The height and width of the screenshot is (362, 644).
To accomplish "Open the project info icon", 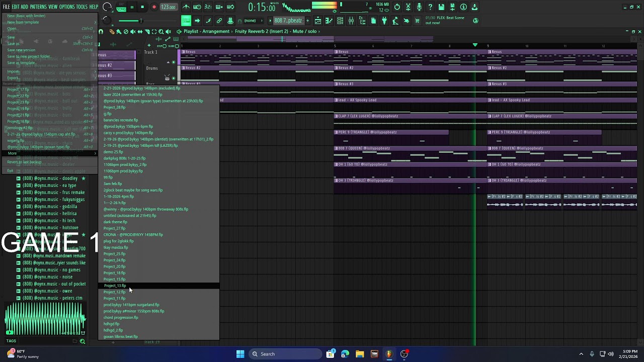I will 463,7.
